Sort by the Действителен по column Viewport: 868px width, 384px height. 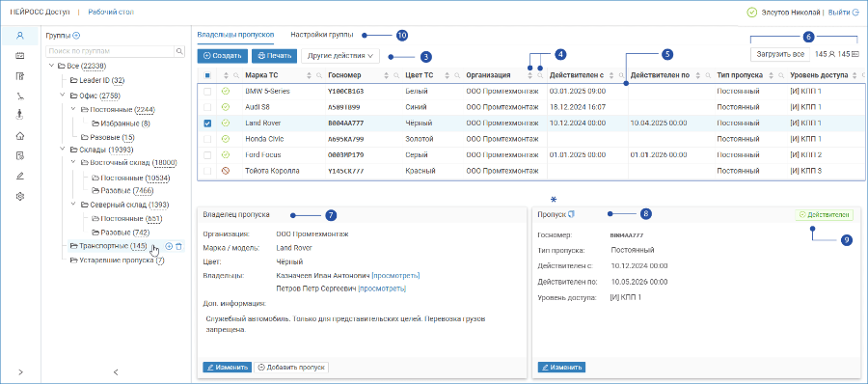point(697,75)
